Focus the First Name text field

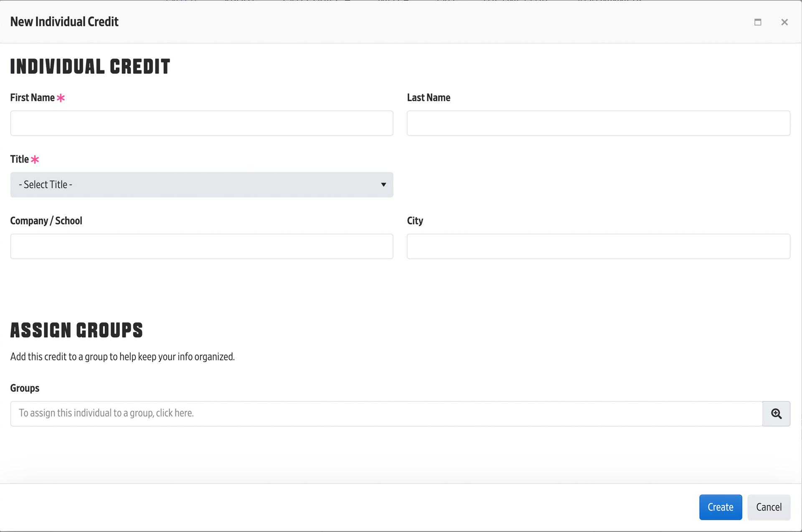pos(201,123)
